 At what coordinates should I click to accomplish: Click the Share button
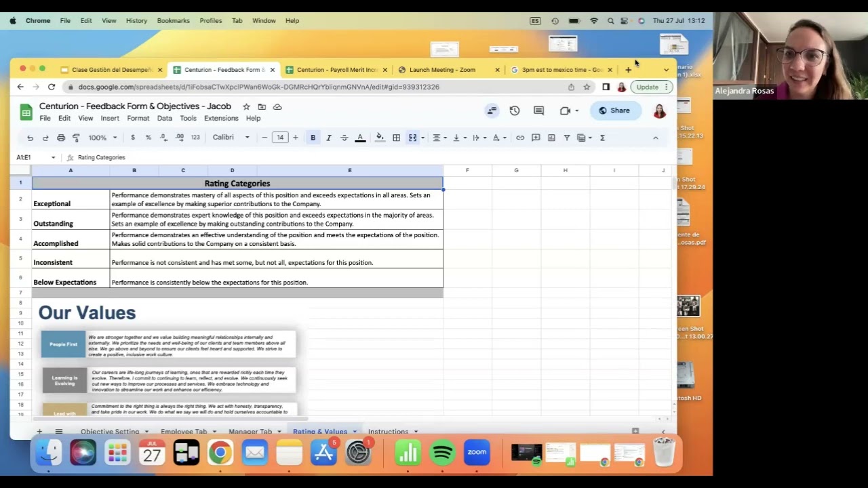coord(614,110)
